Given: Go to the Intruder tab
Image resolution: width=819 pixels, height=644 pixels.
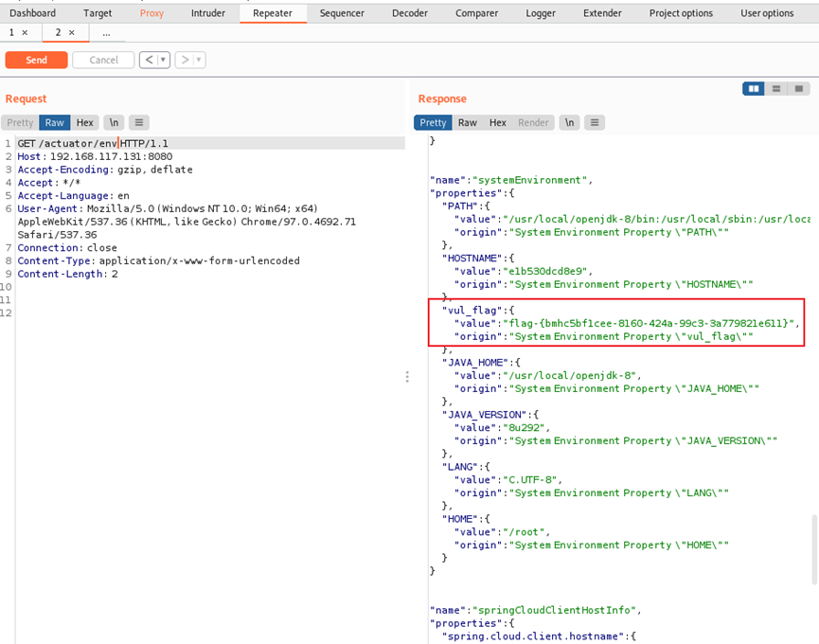Looking at the screenshot, I should [x=208, y=13].
